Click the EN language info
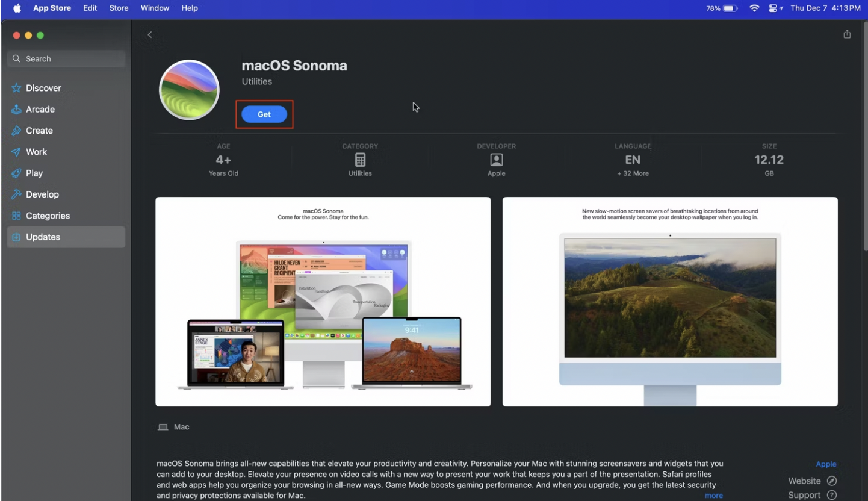Viewport: 868px width, 501px height. click(633, 160)
